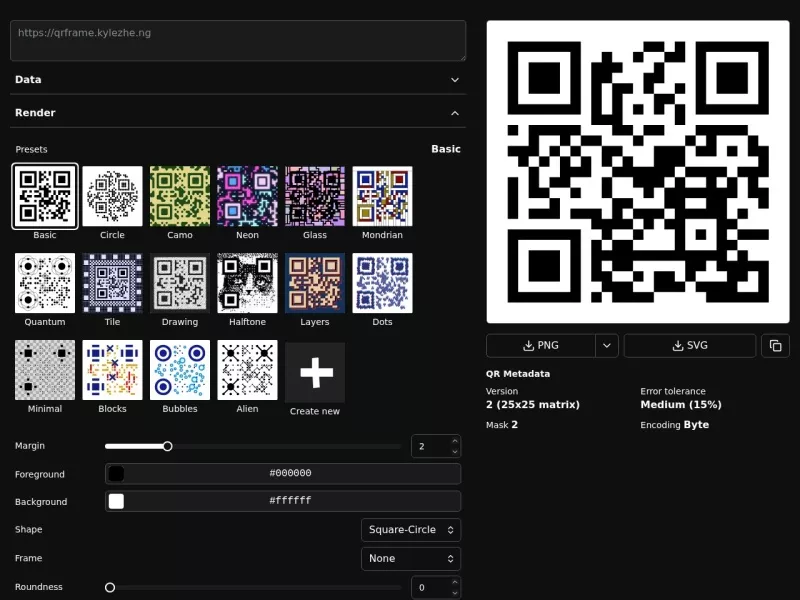Select the Layers preset
The width and height of the screenshot is (800, 600).
[x=315, y=283]
